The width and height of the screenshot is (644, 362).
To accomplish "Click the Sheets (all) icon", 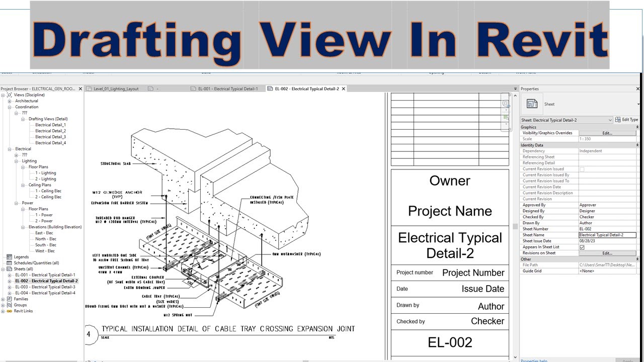I will point(10,269).
